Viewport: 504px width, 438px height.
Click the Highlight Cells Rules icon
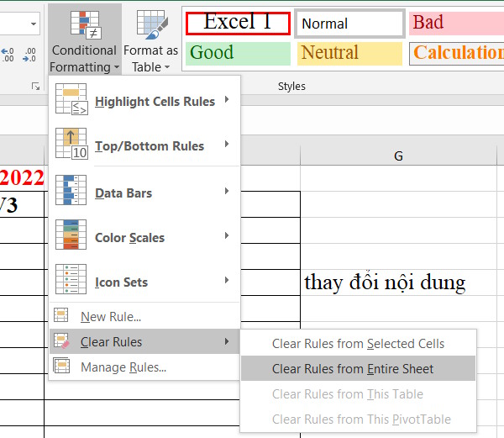pos(71,99)
